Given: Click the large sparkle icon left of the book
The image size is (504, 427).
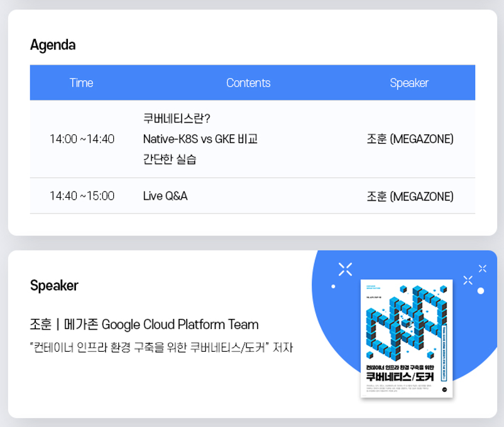Looking at the screenshot, I should tap(345, 269).
